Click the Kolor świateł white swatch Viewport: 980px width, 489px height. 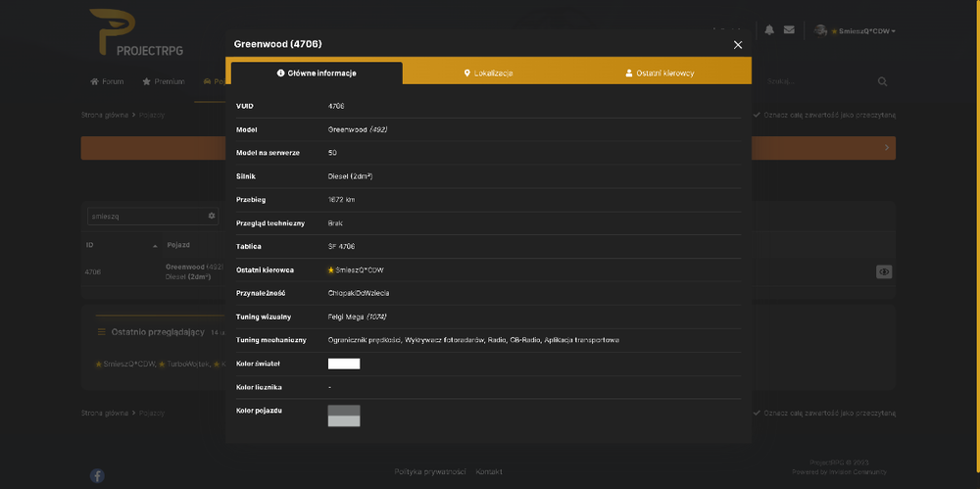[344, 364]
